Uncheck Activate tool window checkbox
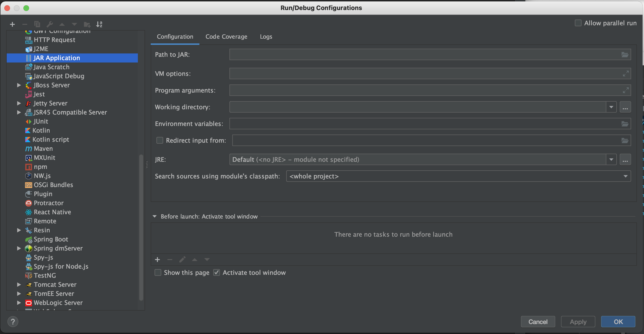 (x=217, y=272)
